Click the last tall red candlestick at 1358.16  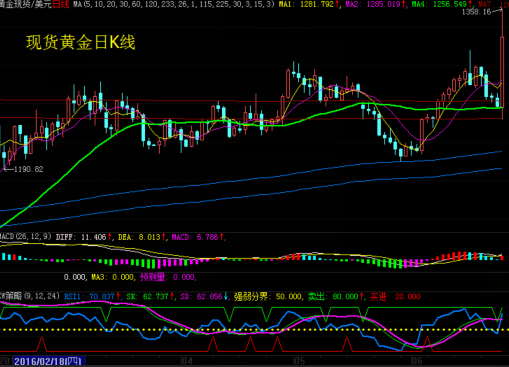(502, 65)
